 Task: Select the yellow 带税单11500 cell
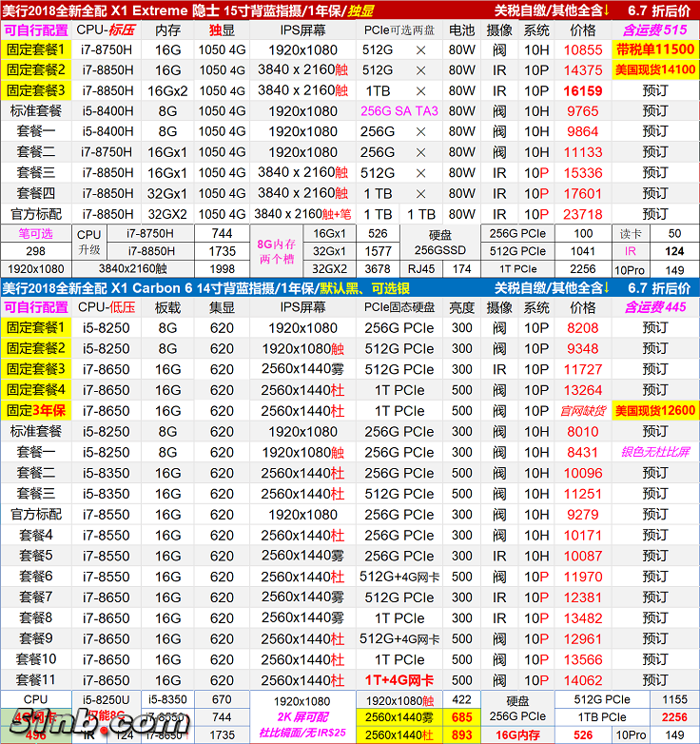[654, 49]
